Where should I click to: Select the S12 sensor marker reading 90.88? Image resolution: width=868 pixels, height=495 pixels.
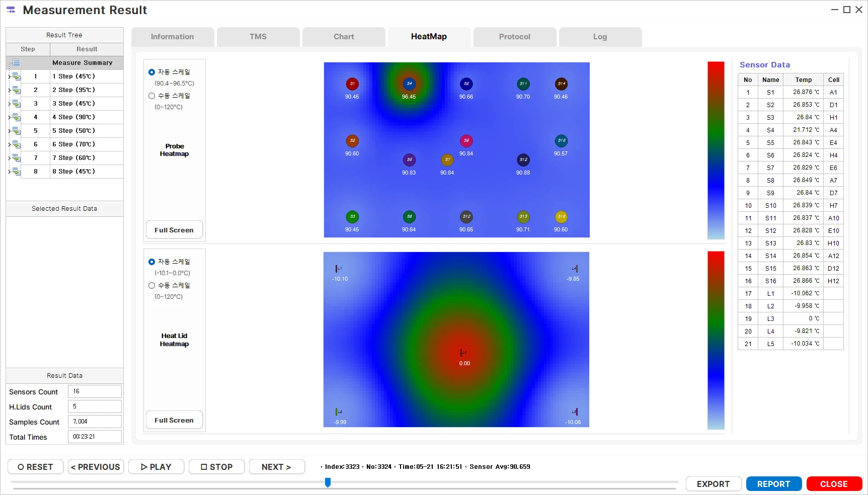[x=523, y=160]
